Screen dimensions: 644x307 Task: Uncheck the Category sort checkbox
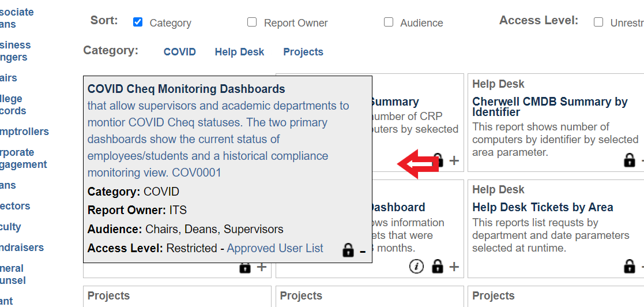[138, 22]
